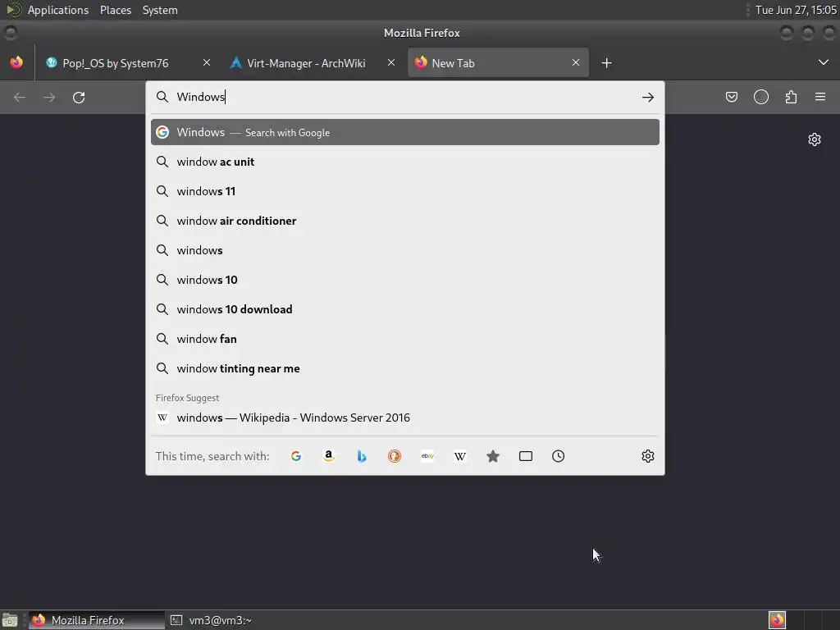840x630 pixels.
Task: Click Firefox icon in bottom-right panel
Action: pos(777,620)
